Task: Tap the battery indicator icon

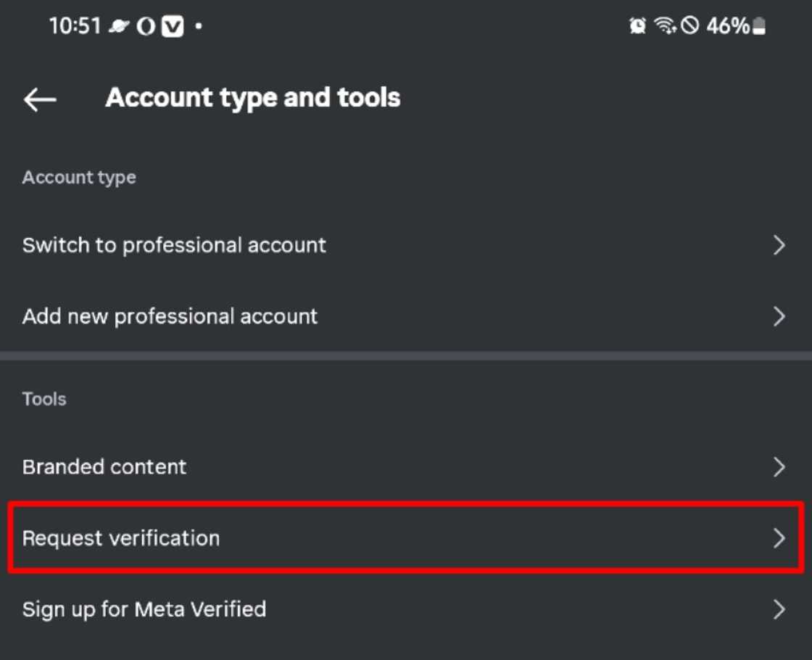Action: 758,27
